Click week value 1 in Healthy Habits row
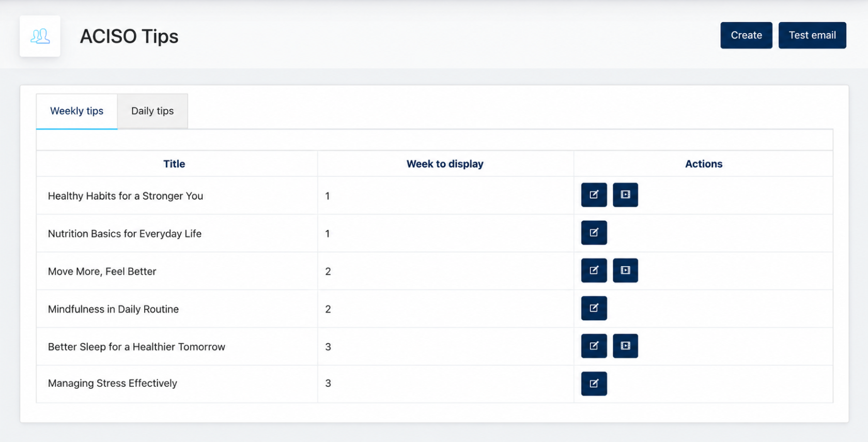The height and width of the screenshot is (442, 868). 328,196
